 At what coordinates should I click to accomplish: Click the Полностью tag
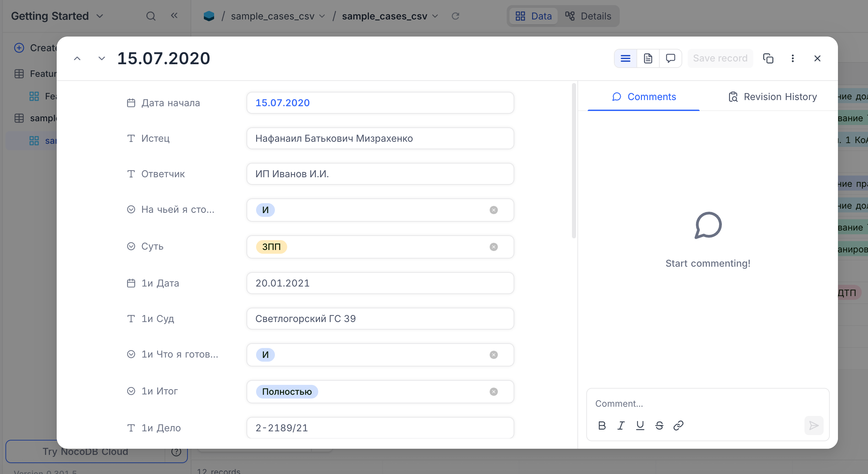[287, 392]
